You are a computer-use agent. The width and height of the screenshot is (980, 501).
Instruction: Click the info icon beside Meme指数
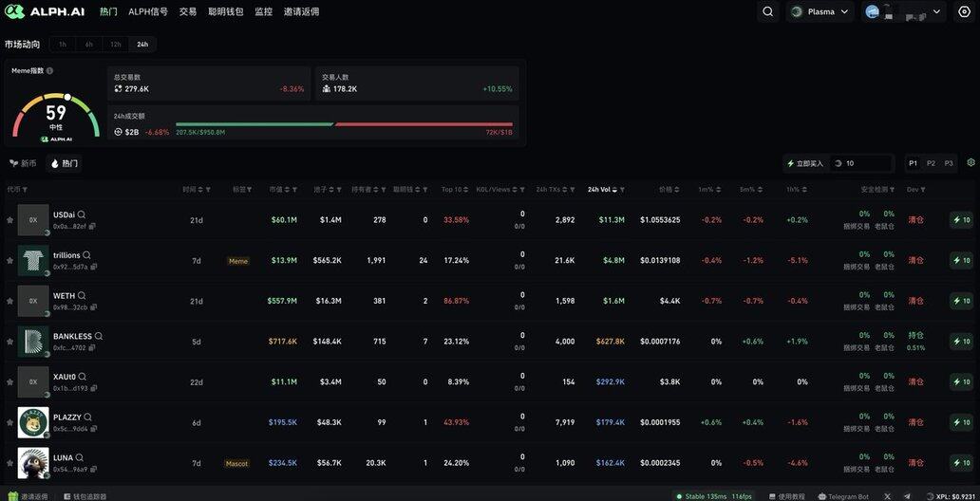click(x=49, y=71)
